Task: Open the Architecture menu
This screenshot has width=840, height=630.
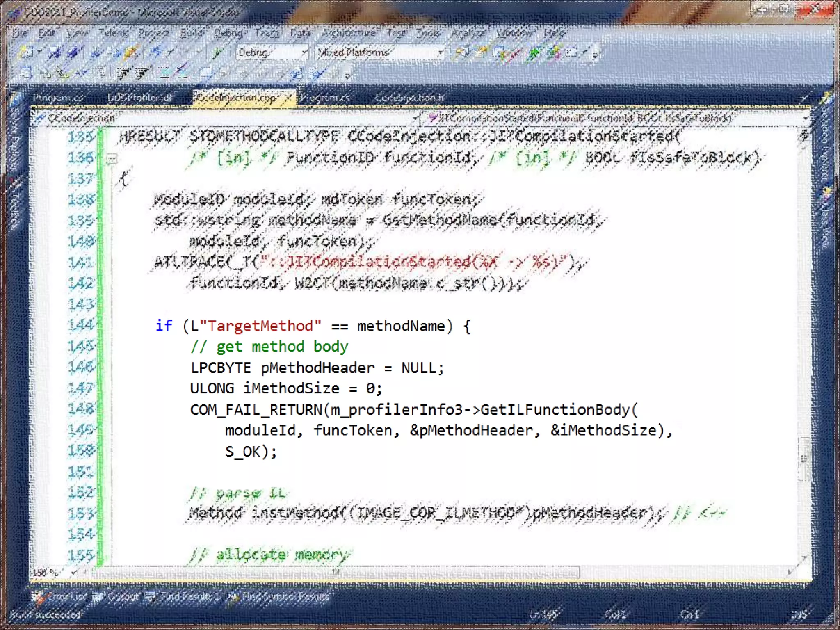Action: coord(348,33)
